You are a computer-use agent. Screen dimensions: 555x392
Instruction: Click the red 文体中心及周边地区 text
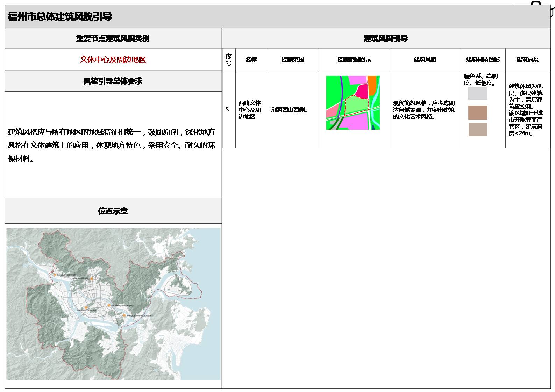[x=113, y=60]
